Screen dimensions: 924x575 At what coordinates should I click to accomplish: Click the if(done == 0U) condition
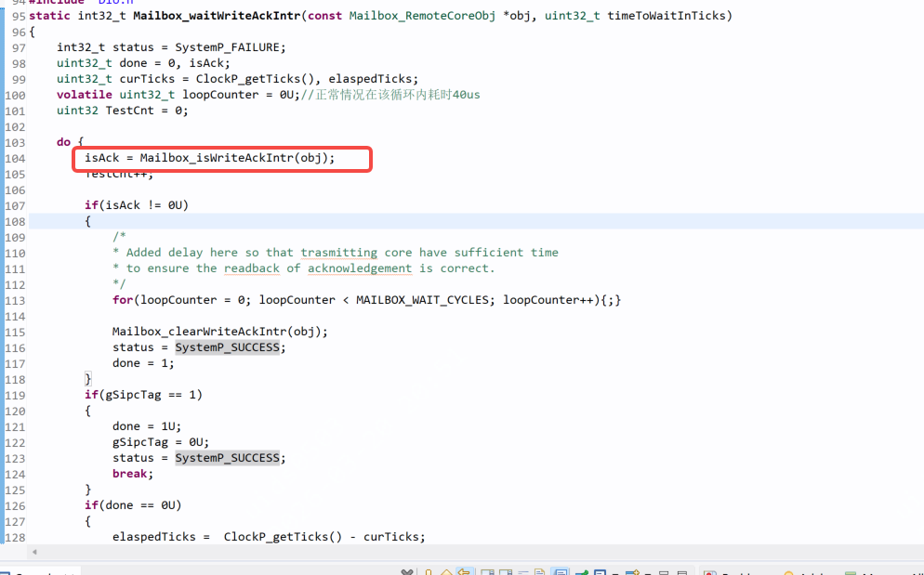(x=133, y=505)
